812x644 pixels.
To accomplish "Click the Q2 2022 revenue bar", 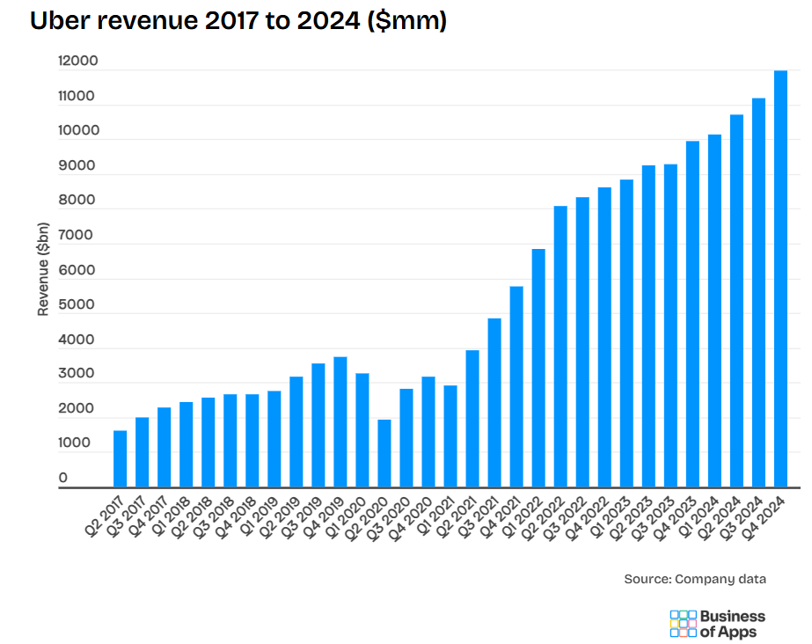I will tap(560, 347).
